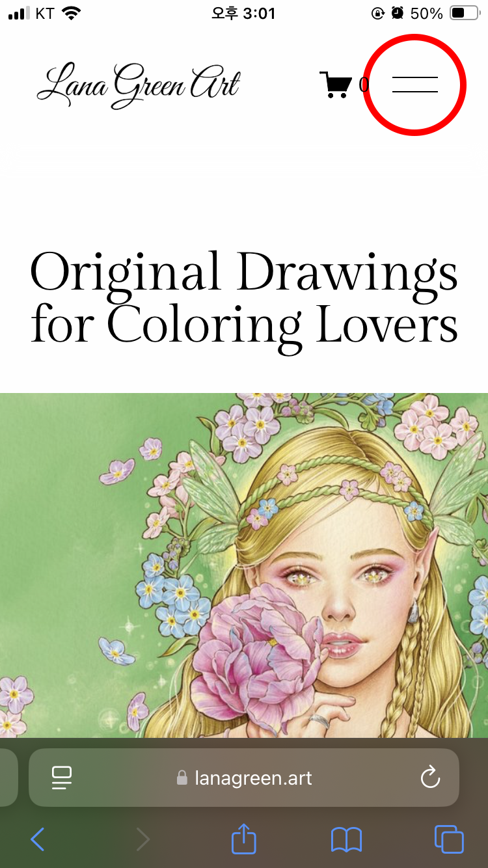Open the Safari share sheet icon

(244, 838)
